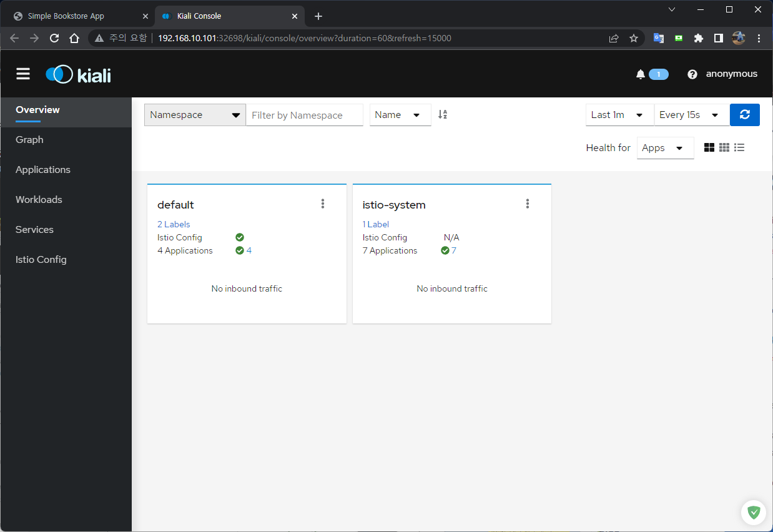Open the Every 15s refresh dropdown
Screen dimensions: 773x532
(692, 115)
